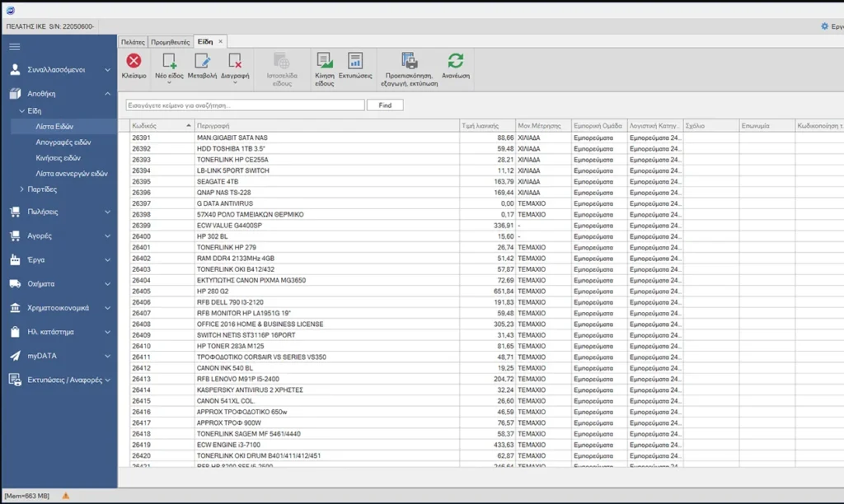Click the red Κλείσιμο close icon
Screen dimensions: 844x504
point(134,61)
